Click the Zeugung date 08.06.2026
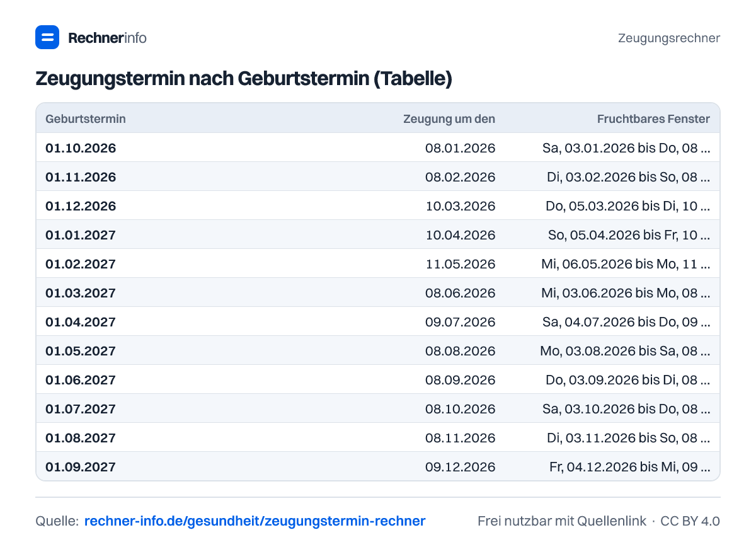The height and width of the screenshot is (547, 756). [x=461, y=293]
